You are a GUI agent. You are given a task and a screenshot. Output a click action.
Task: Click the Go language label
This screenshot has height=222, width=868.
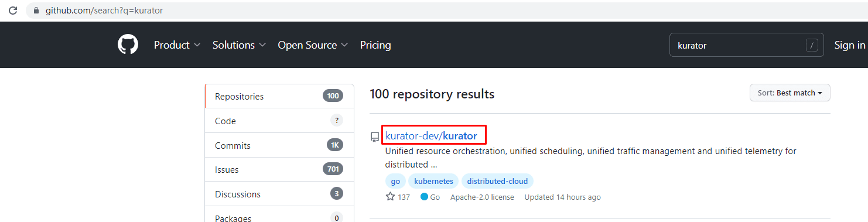(x=435, y=197)
